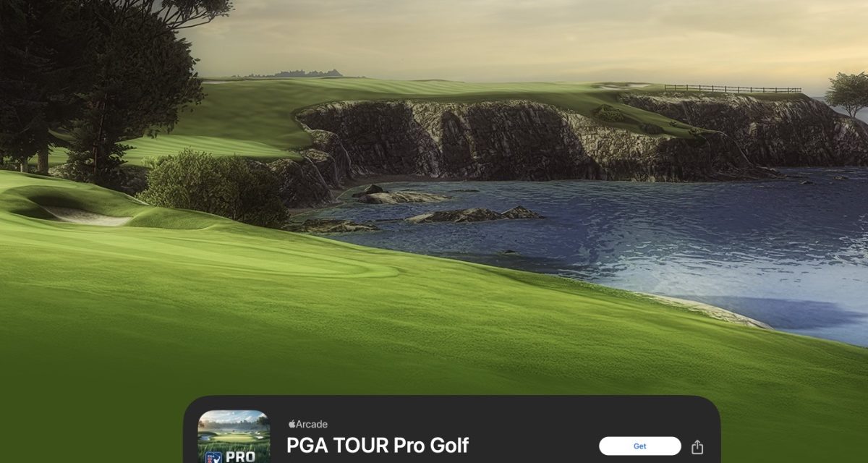Click the wooden fence on the clifftop

732,89
